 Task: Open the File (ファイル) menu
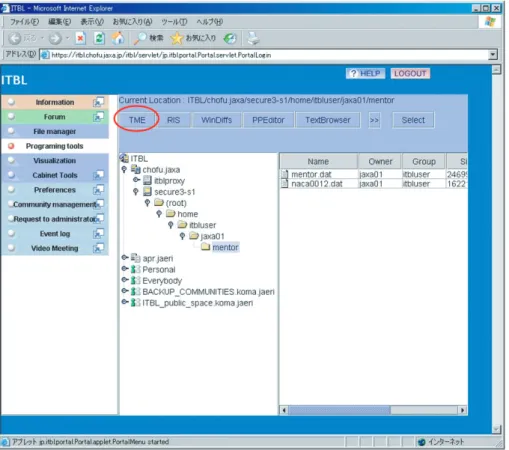pos(24,22)
